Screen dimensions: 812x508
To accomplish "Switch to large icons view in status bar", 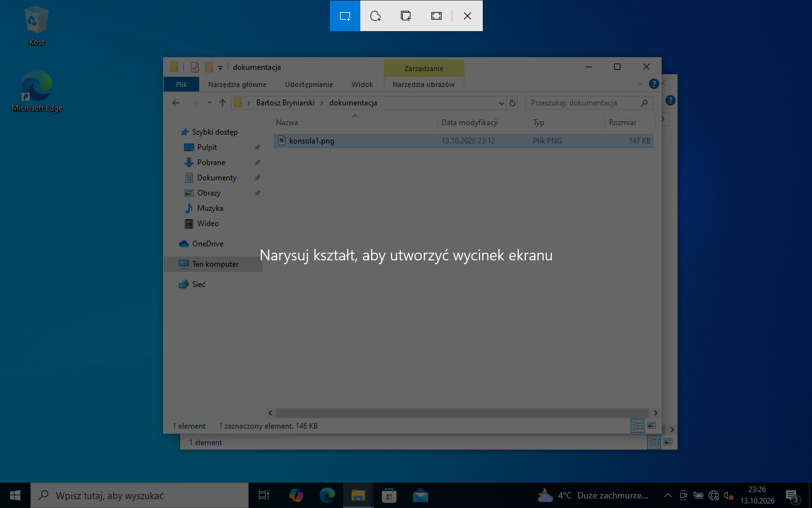I will point(652,426).
